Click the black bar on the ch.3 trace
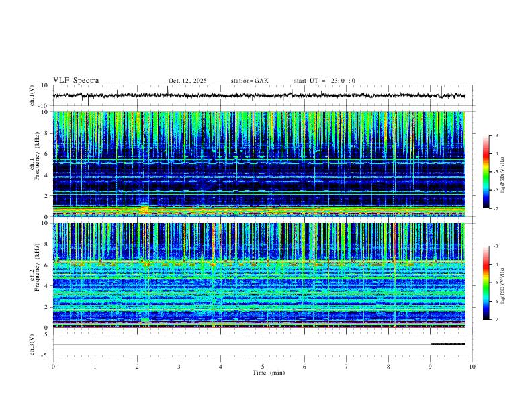532x411 pixels. pos(448,344)
